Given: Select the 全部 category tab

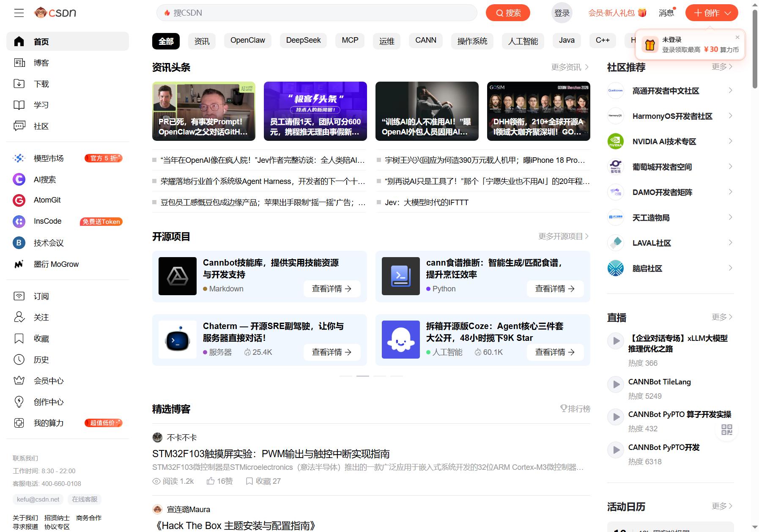Looking at the screenshot, I should pyautogui.click(x=166, y=41).
